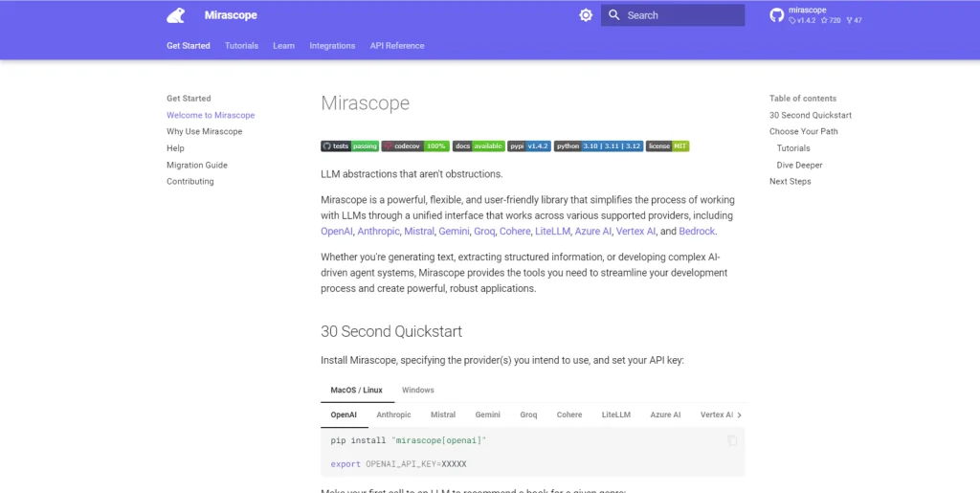Select the Azure AI install tab
This screenshot has height=493, width=980.
pyautogui.click(x=665, y=415)
